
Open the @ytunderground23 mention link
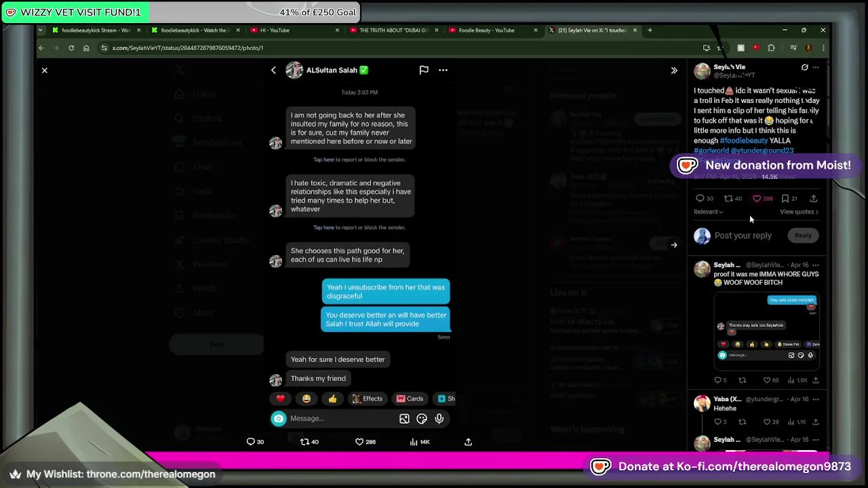tap(762, 150)
